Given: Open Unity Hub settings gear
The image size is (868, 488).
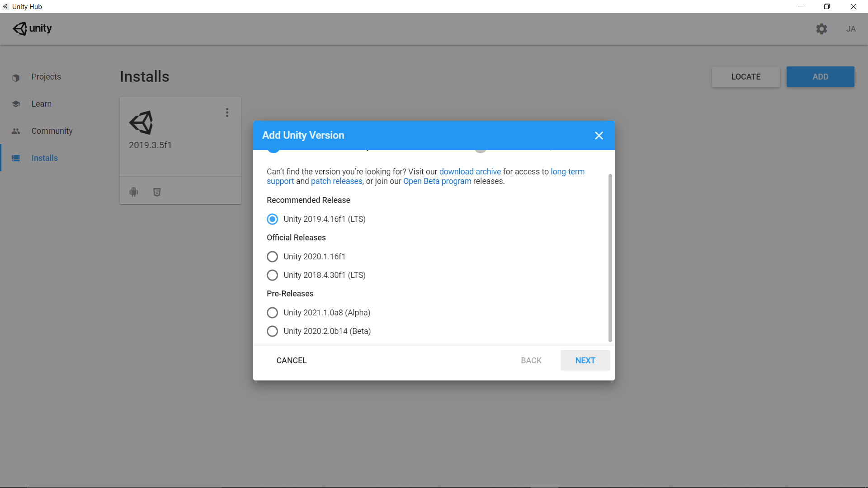Looking at the screenshot, I should click(x=821, y=29).
